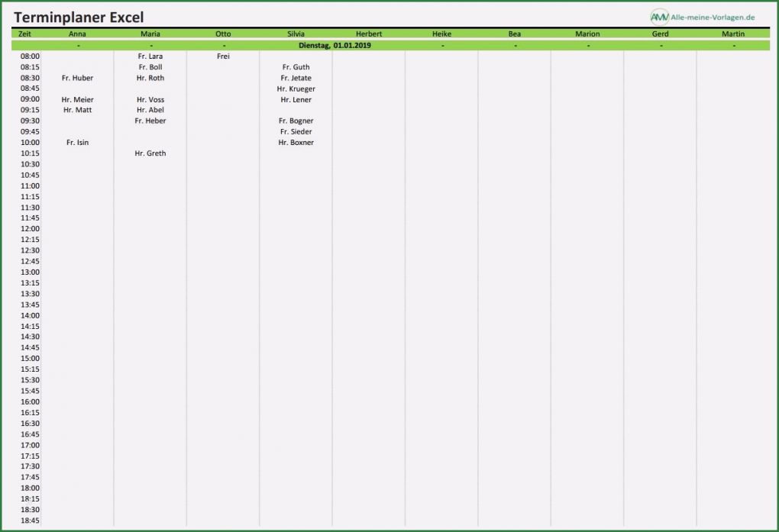Select the Hr. Roth appointment entry
Image resolution: width=779 pixels, height=532 pixels.
tap(150, 78)
